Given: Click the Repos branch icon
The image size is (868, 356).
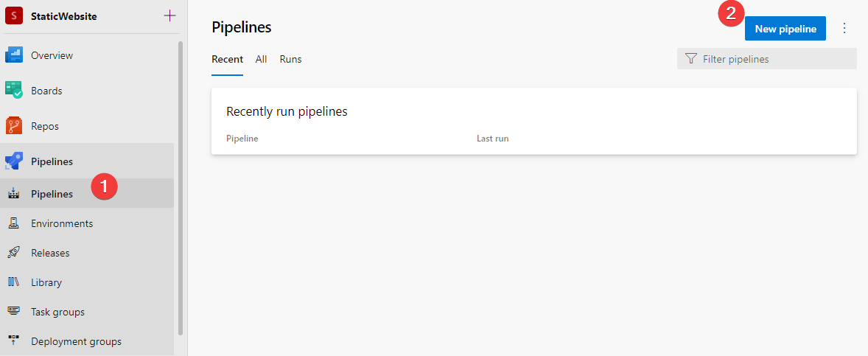Looking at the screenshot, I should [x=14, y=126].
